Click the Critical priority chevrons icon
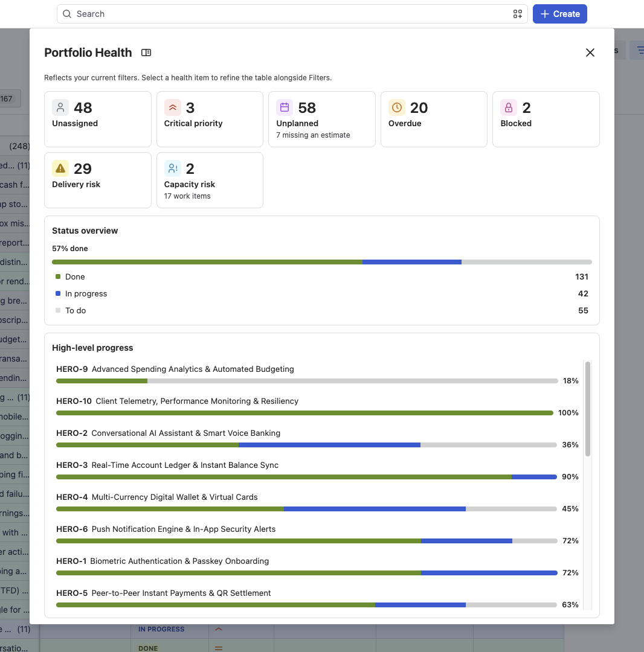644x652 pixels. click(172, 107)
